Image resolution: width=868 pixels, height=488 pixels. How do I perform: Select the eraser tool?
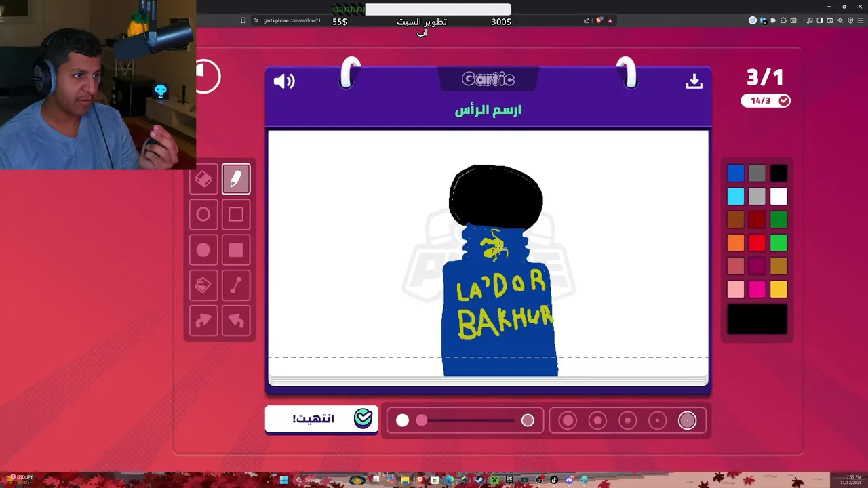(x=203, y=179)
